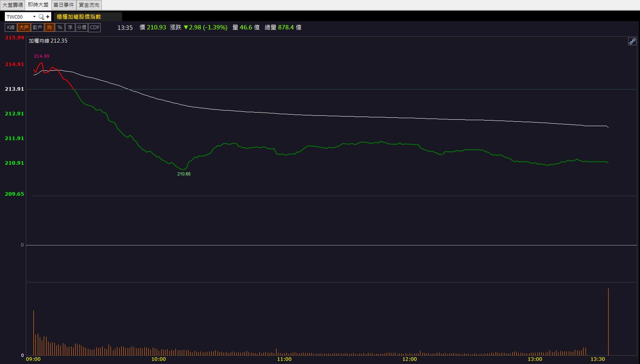640x364 pixels.
Task: Click the CDP button
Action: (94, 27)
